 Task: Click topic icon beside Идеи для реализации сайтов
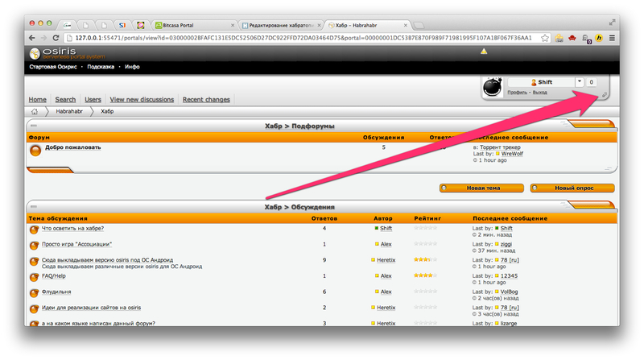[x=34, y=309]
